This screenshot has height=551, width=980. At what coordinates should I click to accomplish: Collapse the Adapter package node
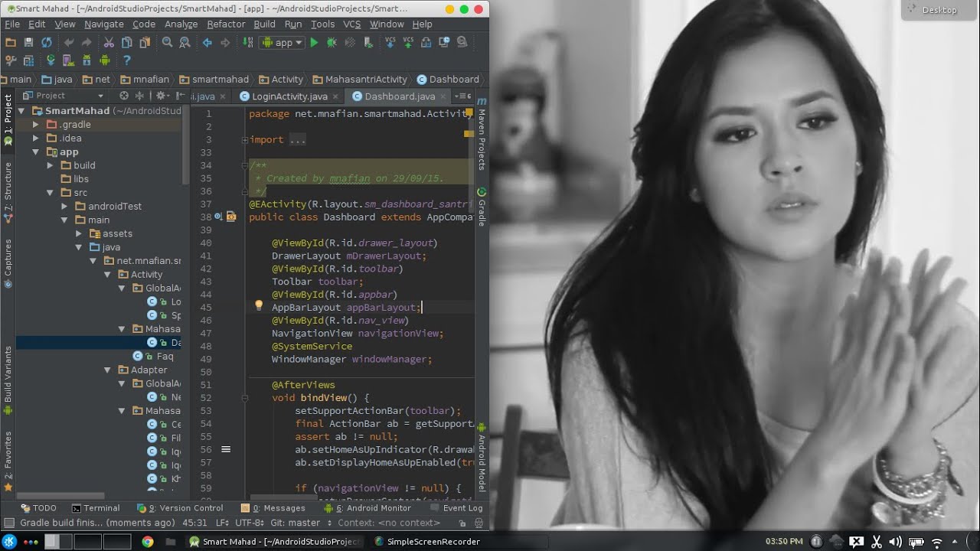[107, 370]
